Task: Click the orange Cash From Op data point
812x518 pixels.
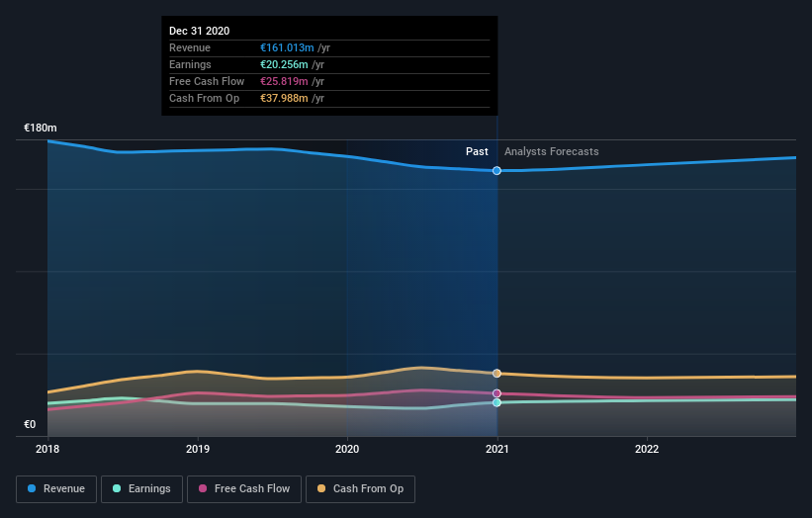Action: click(496, 373)
